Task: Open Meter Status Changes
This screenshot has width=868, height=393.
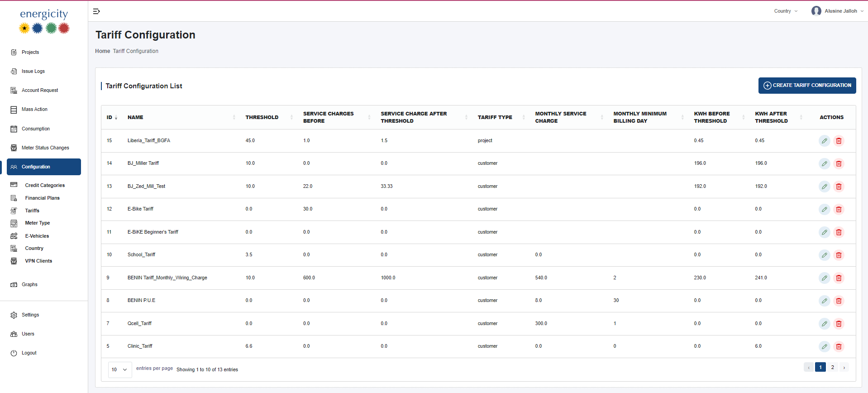Action: 45,148
